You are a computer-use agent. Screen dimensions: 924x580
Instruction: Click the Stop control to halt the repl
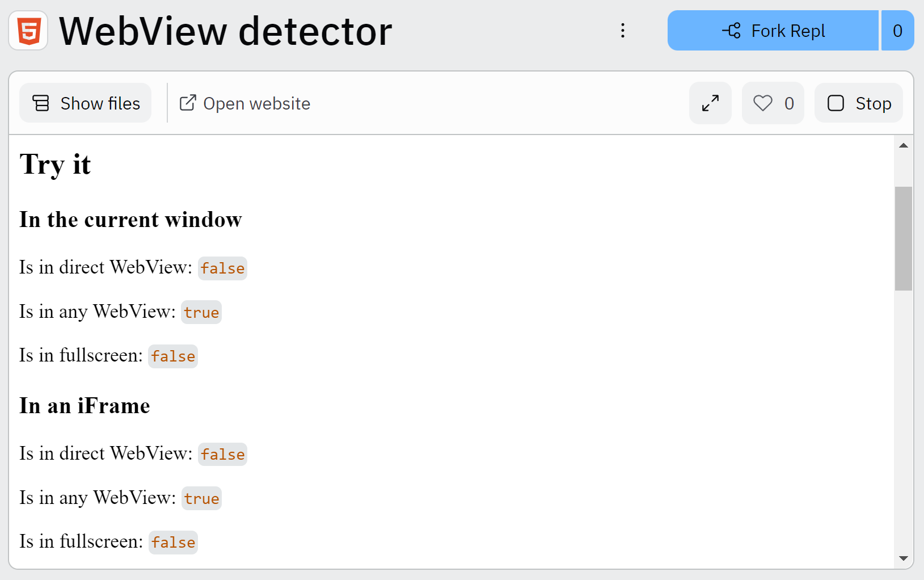pyautogui.click(x=858, y=103)
